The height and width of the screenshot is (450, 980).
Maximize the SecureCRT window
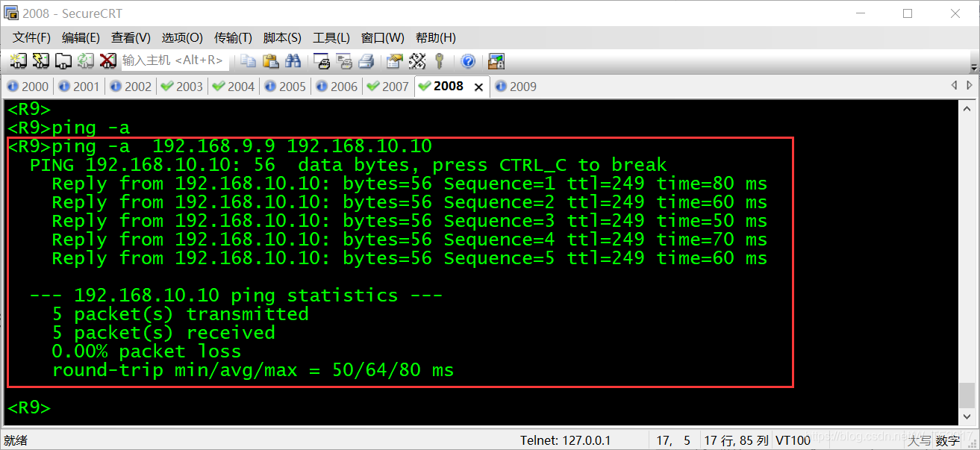tap(908, 13)
